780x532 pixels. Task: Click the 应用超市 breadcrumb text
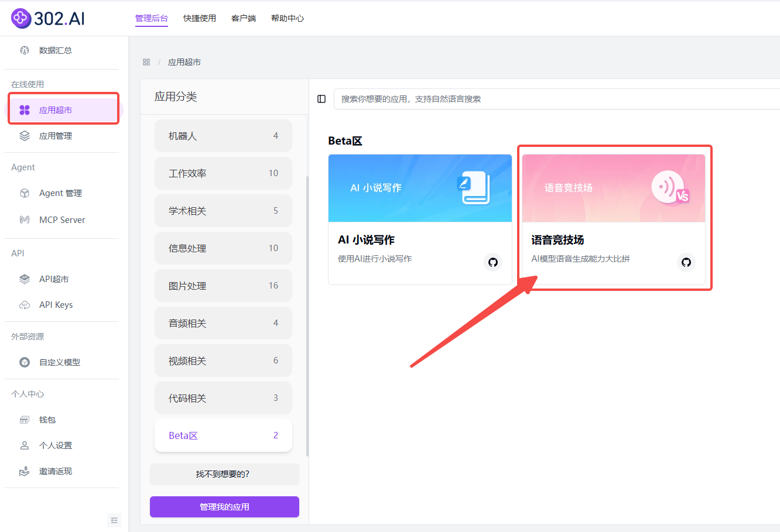(x=184, y=62)
